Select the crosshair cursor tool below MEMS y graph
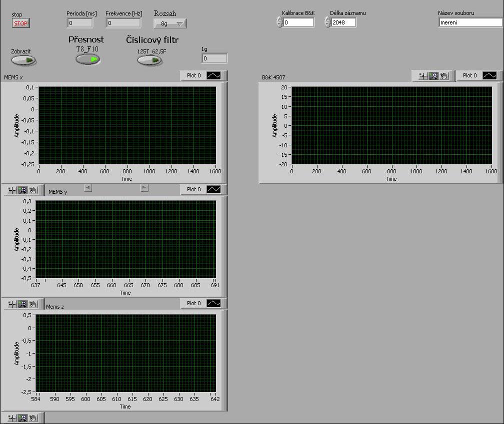504x424 pixels. coord(12,304)
